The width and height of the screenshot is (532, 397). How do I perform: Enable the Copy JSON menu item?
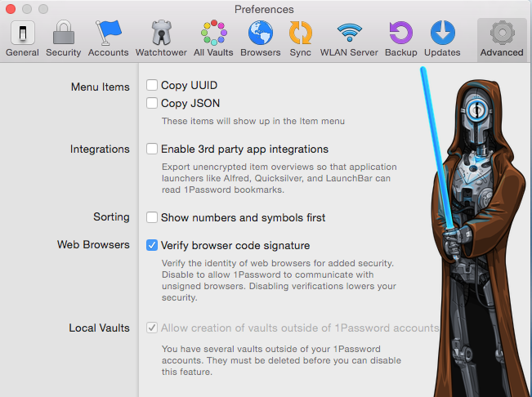tap(152, 103)
